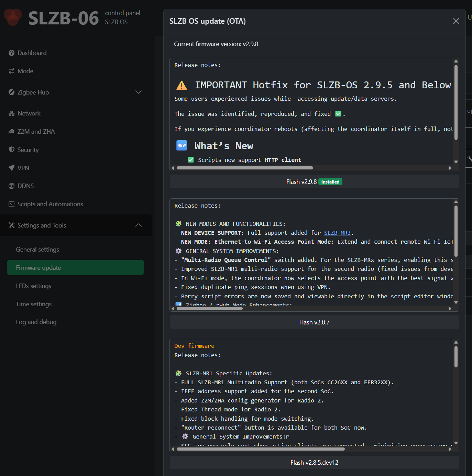This screenshot has height=476, width=472.
Task: Click vertical scrollbar thumb in Dev firmware notes
Action: pos(456,357)
